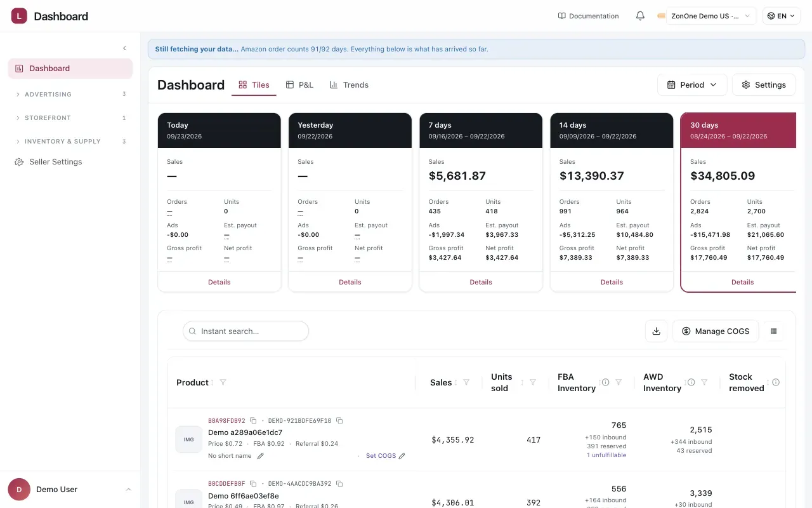
Task: Open the column layout icon beside Manage COGS
Action: (x=773, y=331)
